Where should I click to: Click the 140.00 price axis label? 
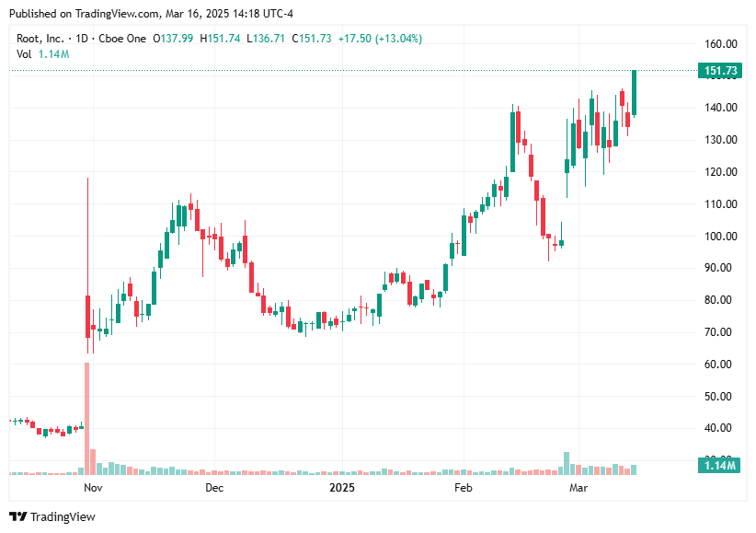721,108
